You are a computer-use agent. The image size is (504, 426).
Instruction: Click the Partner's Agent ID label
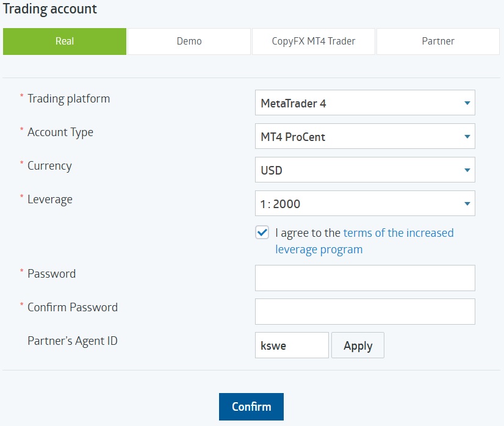click(x=73, y=341)
